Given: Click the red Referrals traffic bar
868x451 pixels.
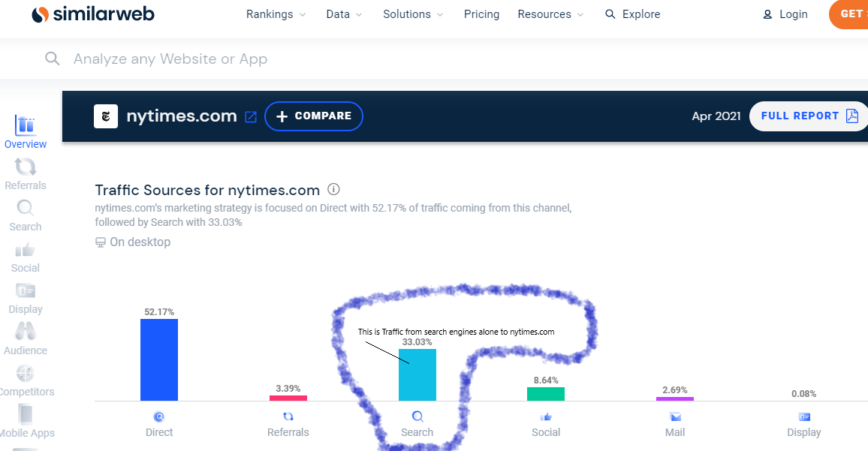Looking at the screenshot, I should [x=288, y=398].
